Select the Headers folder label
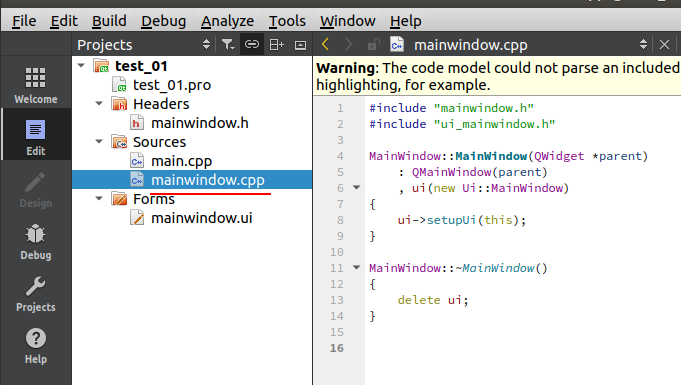681x385 pixels. click(x=161, y=104)
